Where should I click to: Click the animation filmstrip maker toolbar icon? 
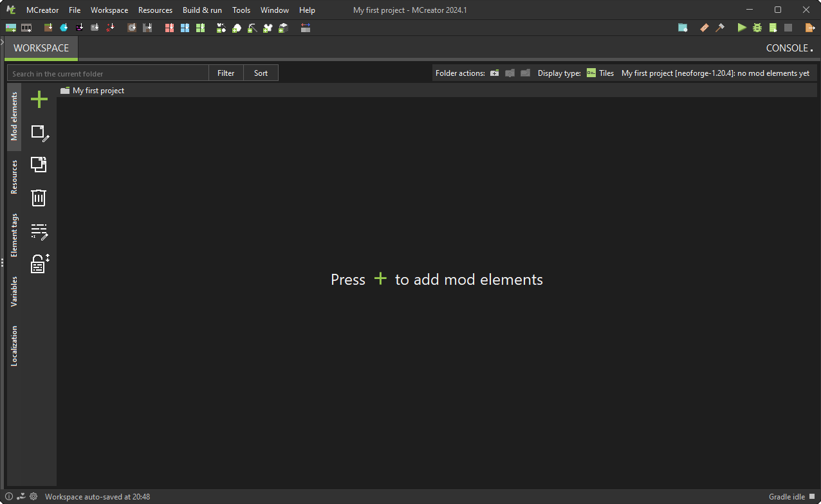pyautogui.click(x=26, y=28)
